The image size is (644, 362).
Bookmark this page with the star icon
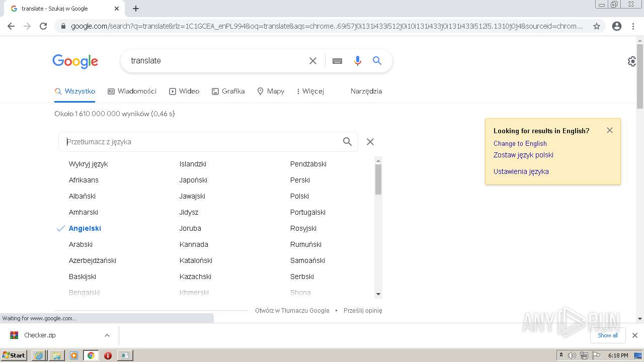[x=597, y=26]
